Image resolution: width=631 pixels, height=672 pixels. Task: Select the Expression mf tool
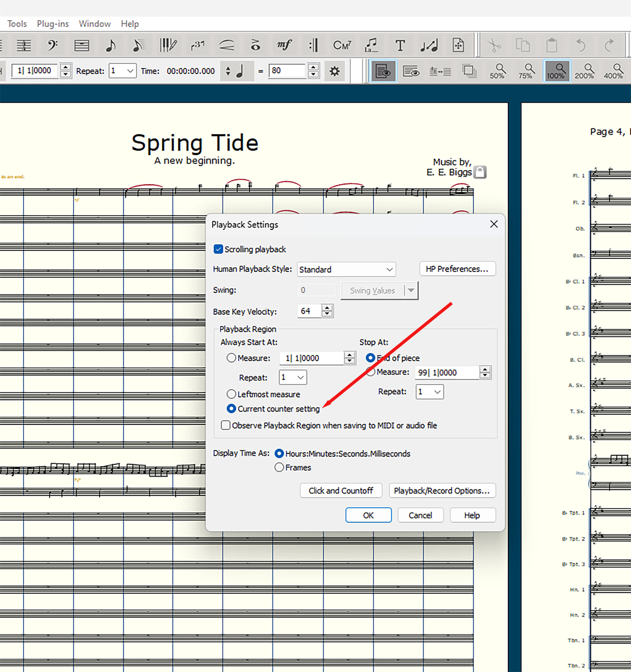click(284, 45)
